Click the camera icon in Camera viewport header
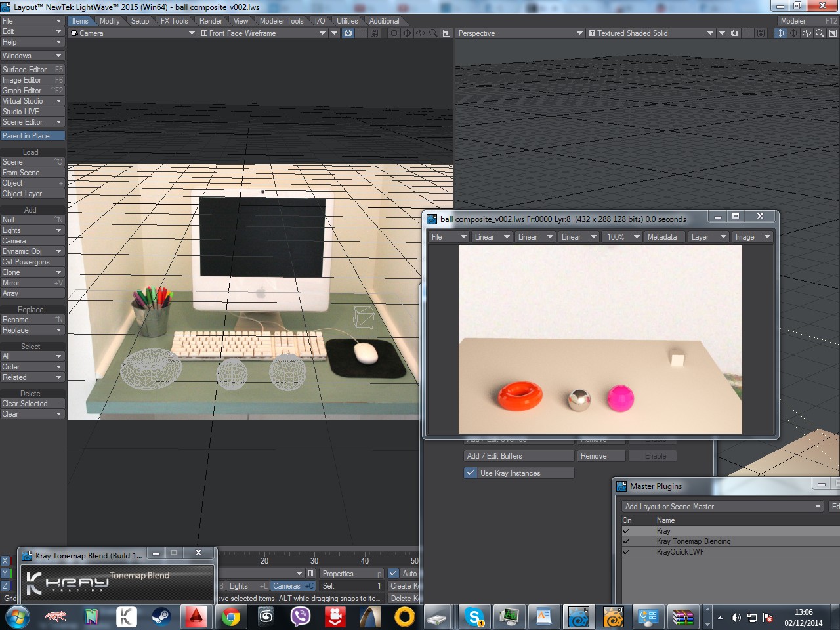The image size is (840, 630). tap(348, 33)
